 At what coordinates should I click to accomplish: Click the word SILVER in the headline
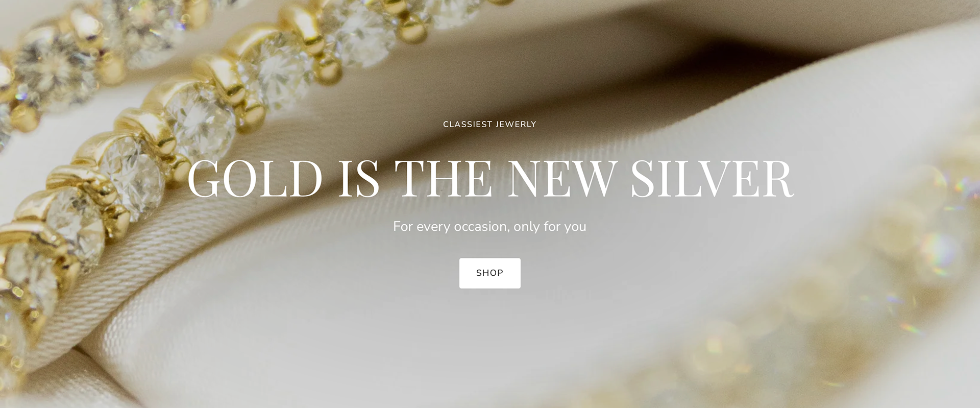pyautogui.click(x=712, y=178)
